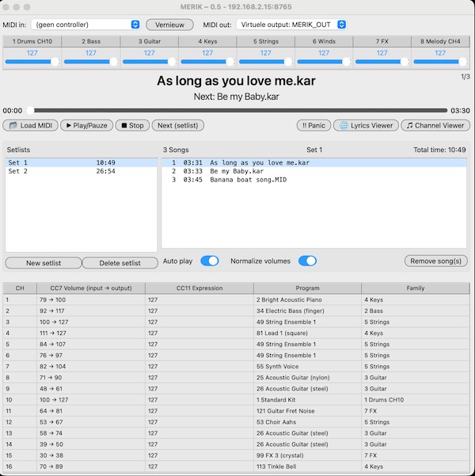The height and width of the screenshot is (476, 475).
Task: Click the Delete setlist button
Action: point(120,263)
